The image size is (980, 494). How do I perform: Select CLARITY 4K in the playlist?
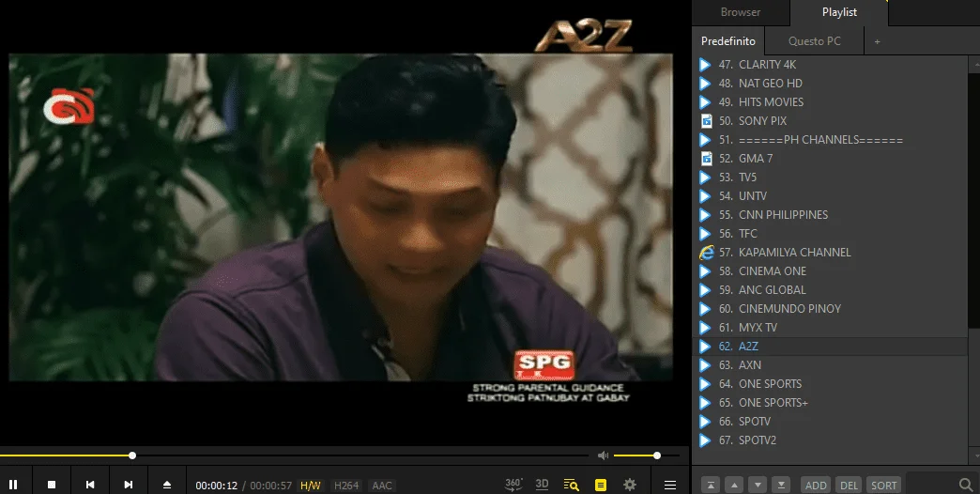(830, 65)
